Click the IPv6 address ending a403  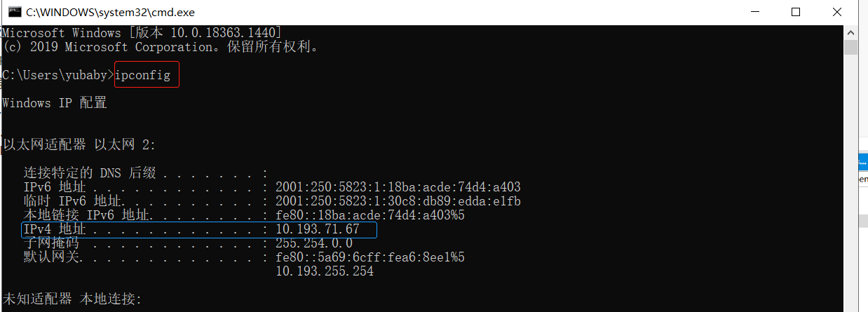[x=398, y=187]
